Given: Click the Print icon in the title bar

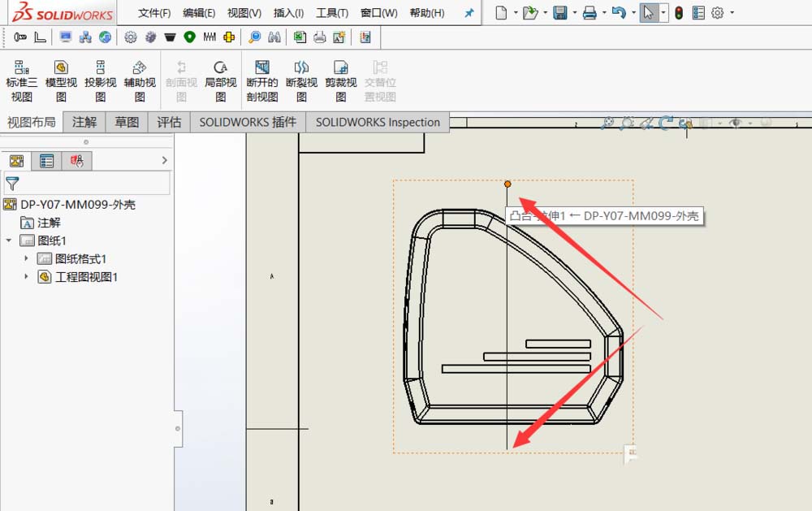Looking at the screenshot, I should [590, 12].
